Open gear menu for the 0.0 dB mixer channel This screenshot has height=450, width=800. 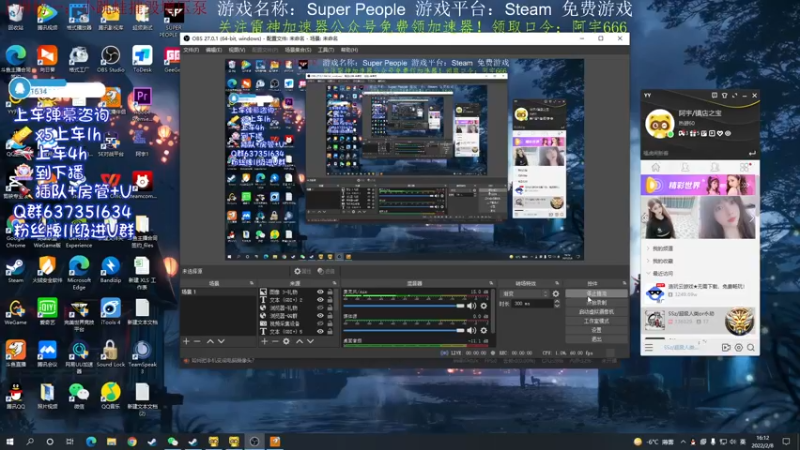click(x=484, y=330)
